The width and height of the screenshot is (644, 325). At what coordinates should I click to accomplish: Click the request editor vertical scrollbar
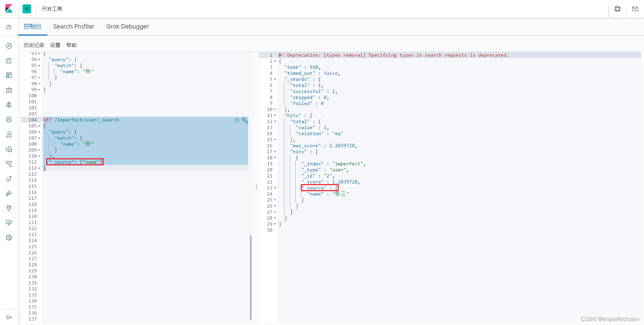tap(251, 277)
